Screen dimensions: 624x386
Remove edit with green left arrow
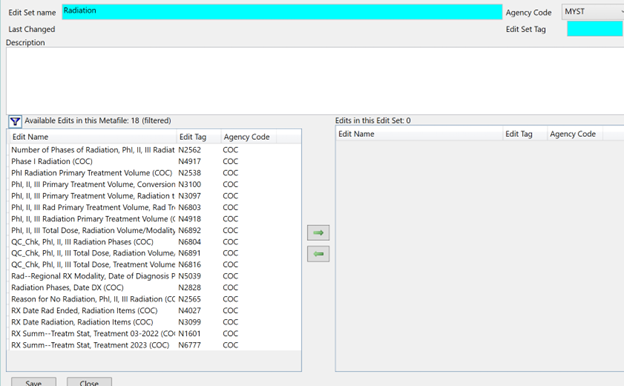click(x=318, y=254)
